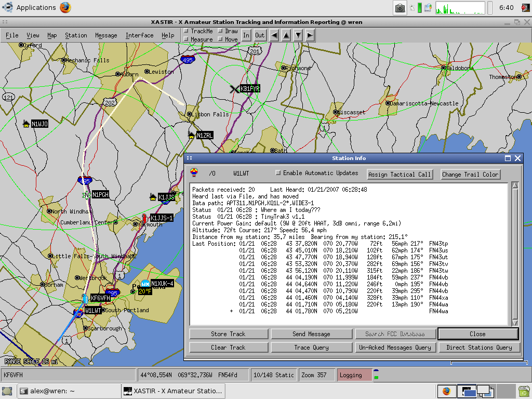Pan the map up with the up arrow

286,35
